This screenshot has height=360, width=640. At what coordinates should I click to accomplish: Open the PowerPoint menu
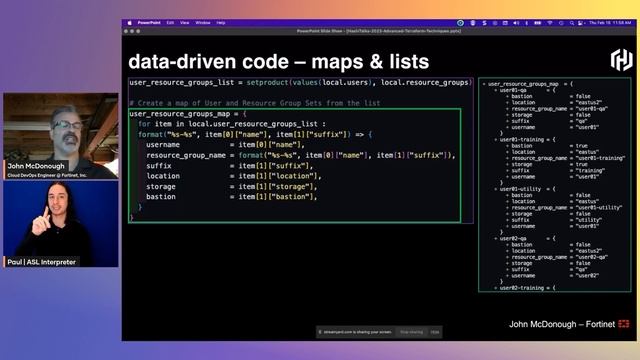pos(149,23)
